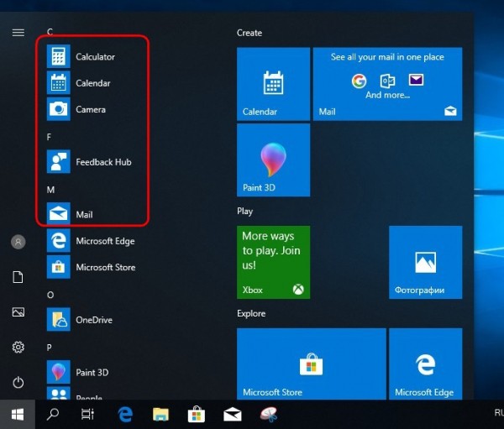Click the Windows Start button

18,414
